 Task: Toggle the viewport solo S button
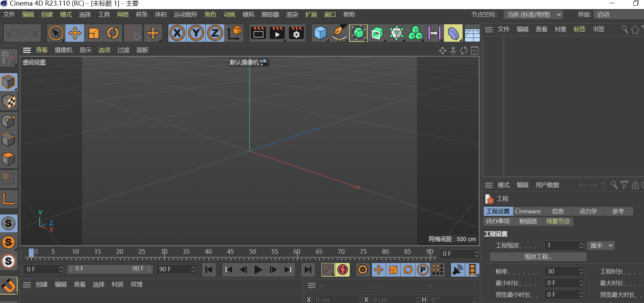click(x=8, y=223)
